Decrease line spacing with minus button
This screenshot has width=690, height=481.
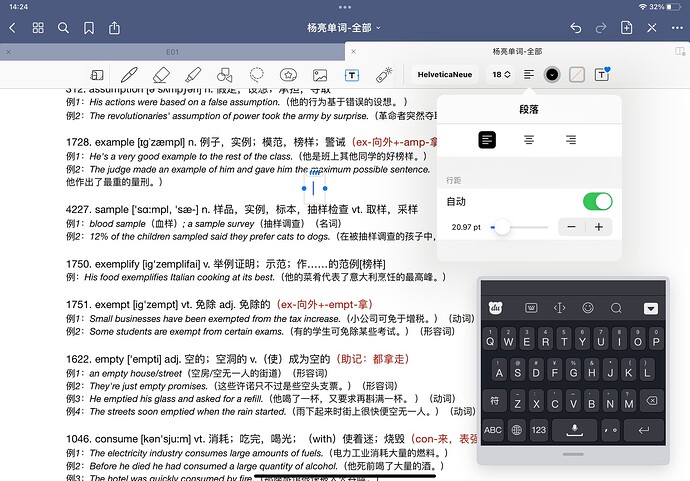[572, 227]
